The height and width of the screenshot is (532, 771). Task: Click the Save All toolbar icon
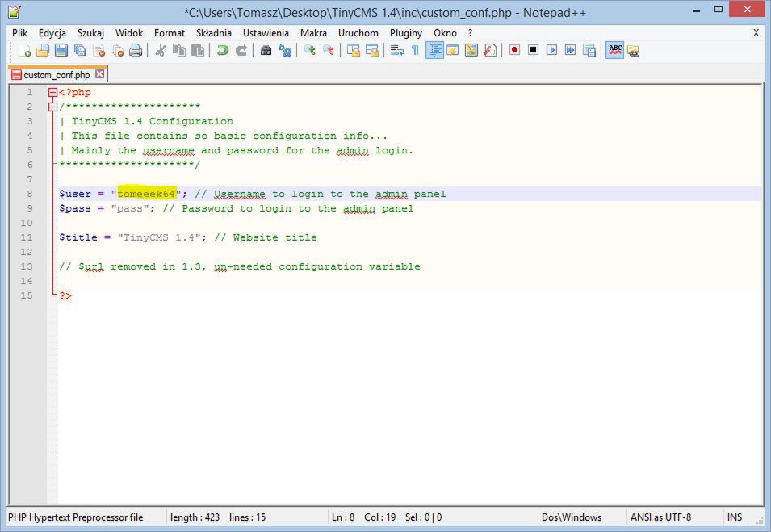(x=80, y=50)
